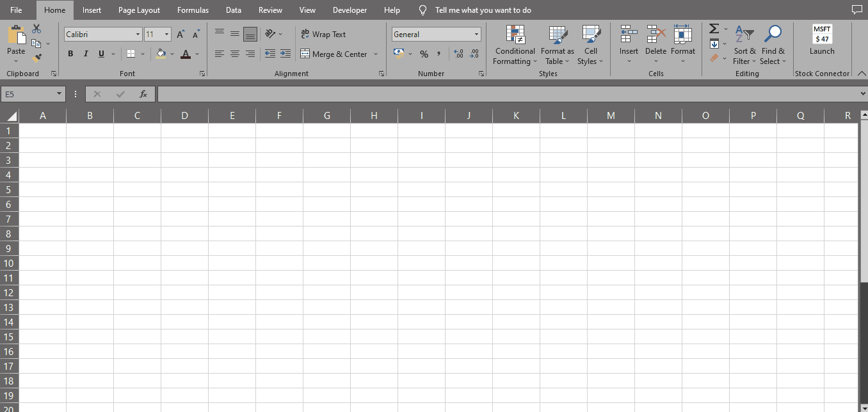Viewport: 868px width, 412px height.
Task: Open Conditional Formatting options
Action: pos(515,45)
